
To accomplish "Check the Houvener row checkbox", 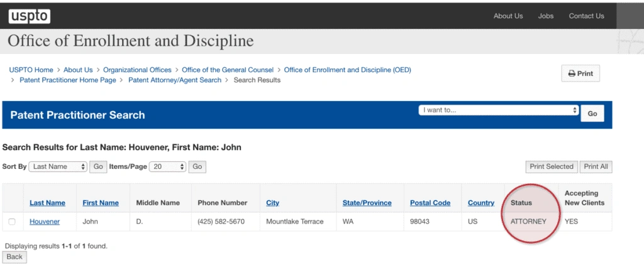I will click(12, 222).
